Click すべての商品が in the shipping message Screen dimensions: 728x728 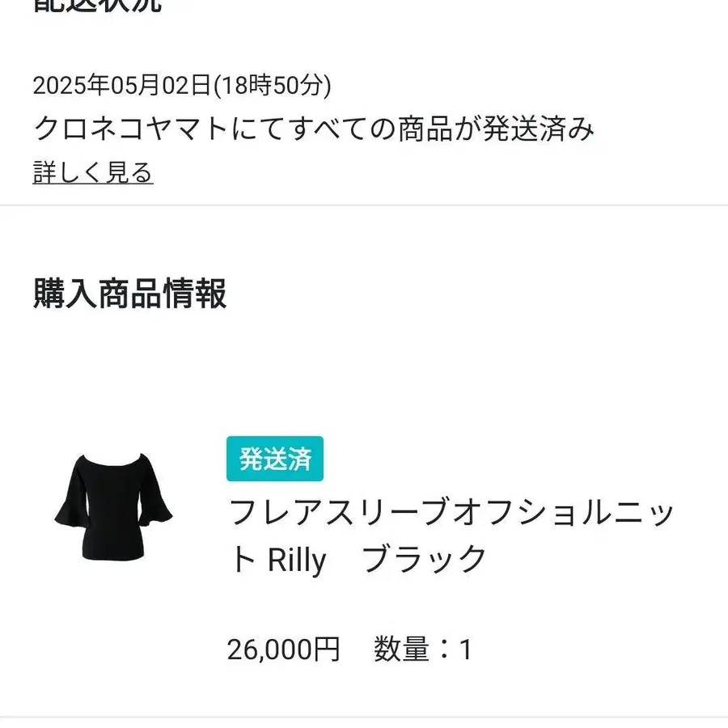[383, 128]
